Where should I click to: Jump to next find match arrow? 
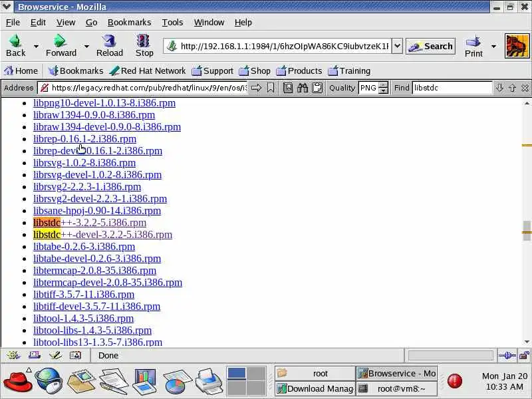click(499, 88)
